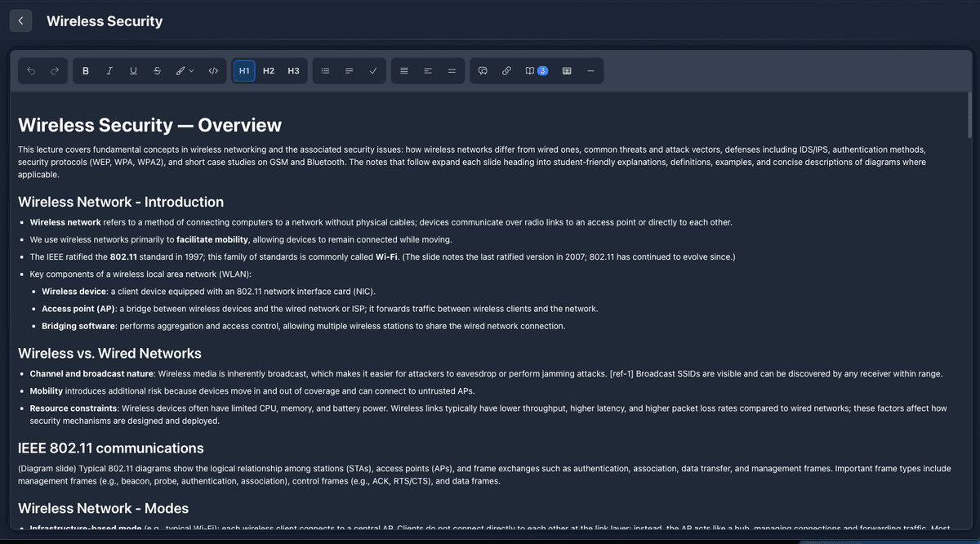
Task: Add a comment with the speech bubble icon
Action: 482,70
